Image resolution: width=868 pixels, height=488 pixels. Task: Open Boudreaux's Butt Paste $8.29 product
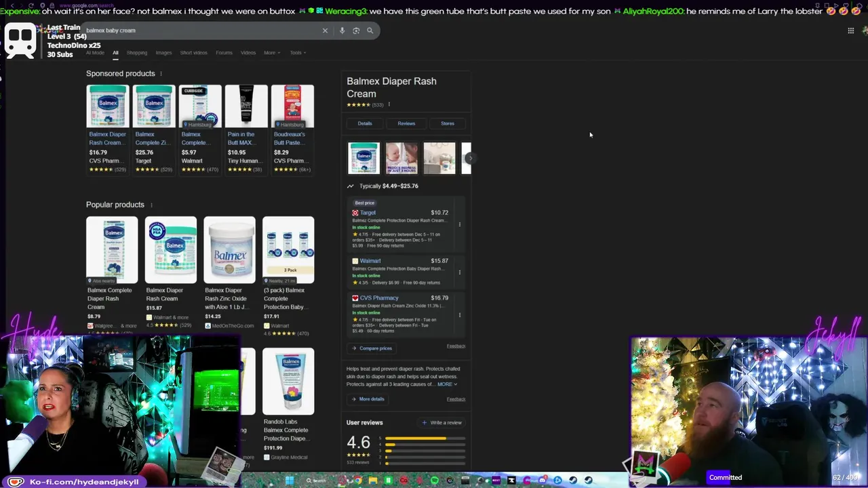click(292, 129)
